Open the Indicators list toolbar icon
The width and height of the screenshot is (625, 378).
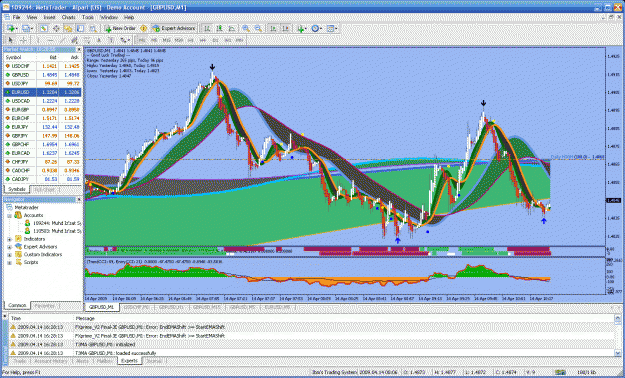click(300, 28)
